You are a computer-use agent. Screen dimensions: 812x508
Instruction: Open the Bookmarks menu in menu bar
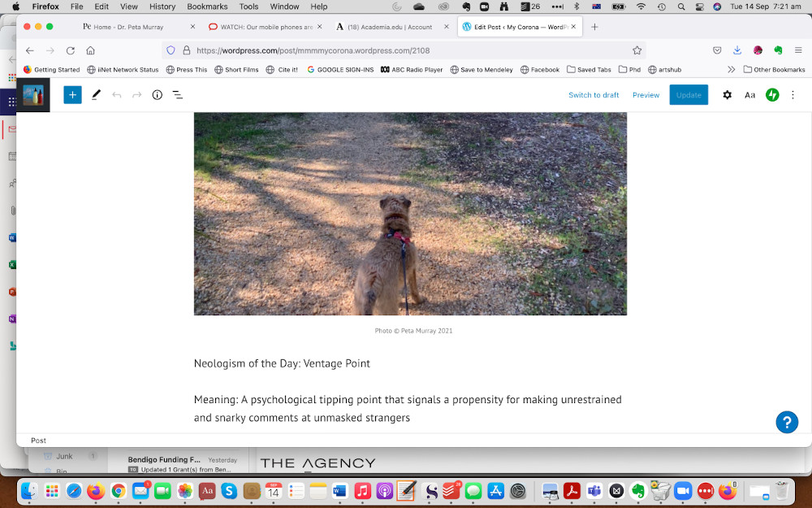point(207,7)
